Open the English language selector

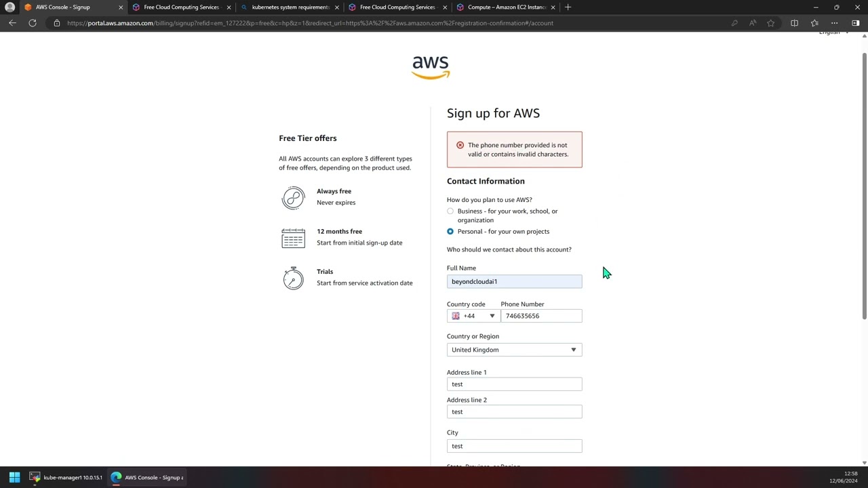(833, 33)
